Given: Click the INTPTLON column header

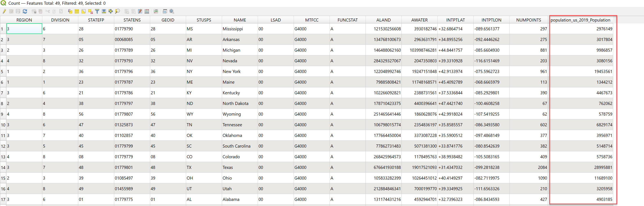Looking at the screenshot, I should tap(491, 20).
